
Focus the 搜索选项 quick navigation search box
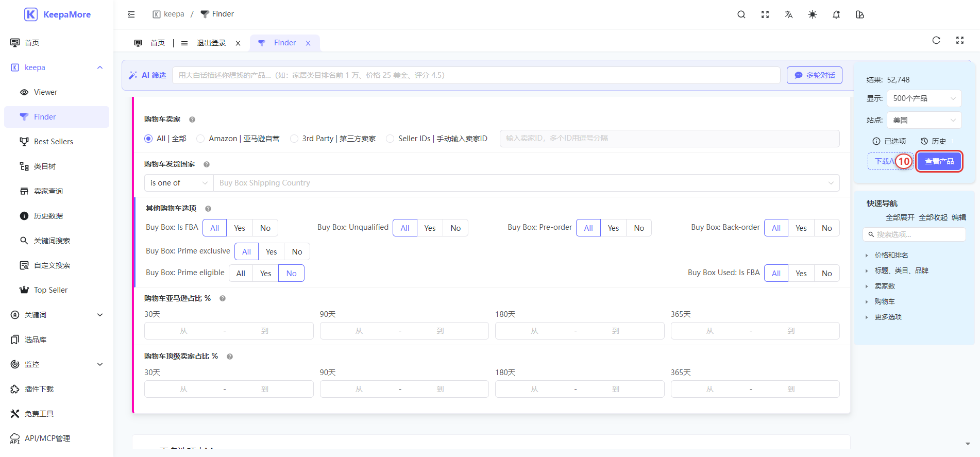(914, 234)
